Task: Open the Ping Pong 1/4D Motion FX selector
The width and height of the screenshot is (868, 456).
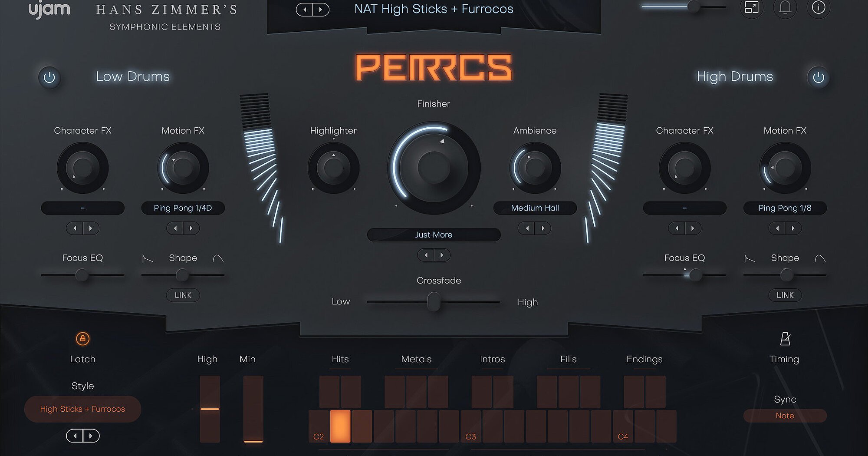Action: pyautogui.click(x=183, y=208)
